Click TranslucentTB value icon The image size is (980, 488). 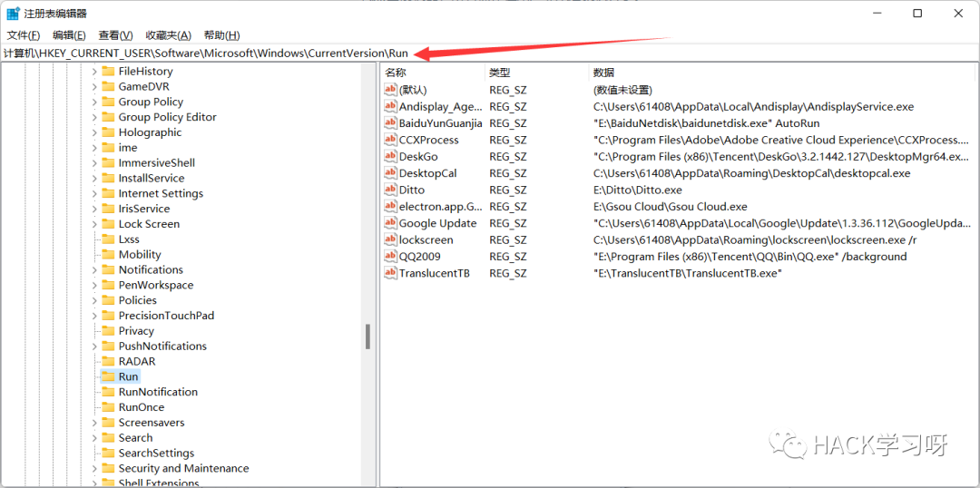pos(390,273)
